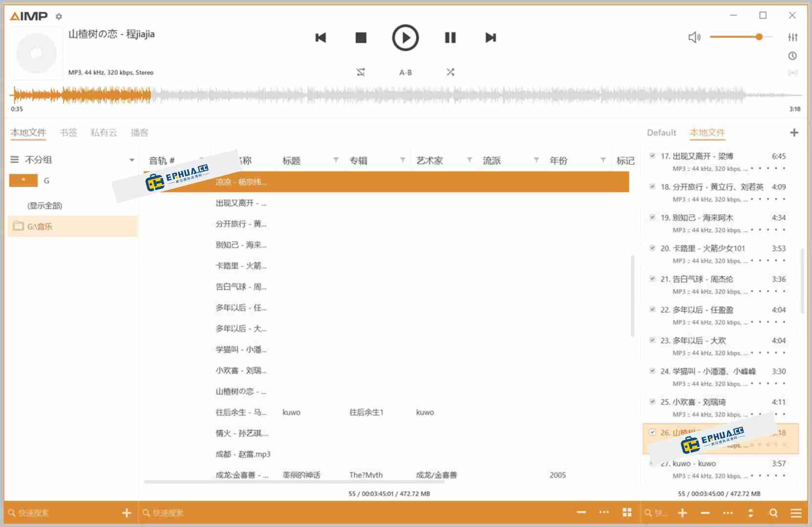The height and width of the screenshot is (527, 812).
Task: Switch playlist grid view in bottom toolbar
Action: tap(626, 513)
